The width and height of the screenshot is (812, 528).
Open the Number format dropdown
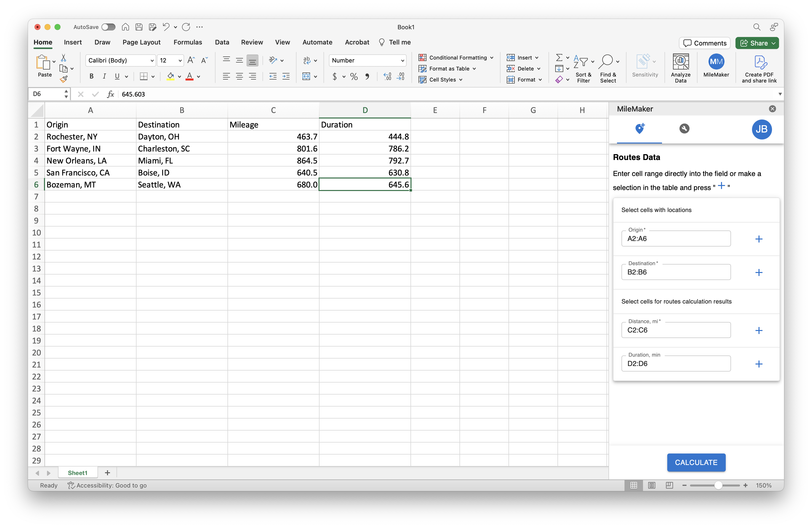click(367, 60)
